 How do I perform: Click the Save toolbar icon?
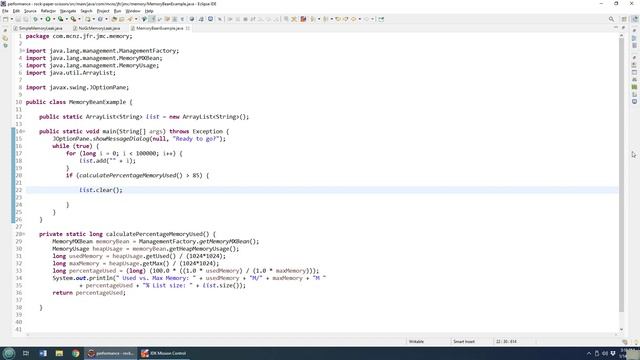[x=18, y=19]
